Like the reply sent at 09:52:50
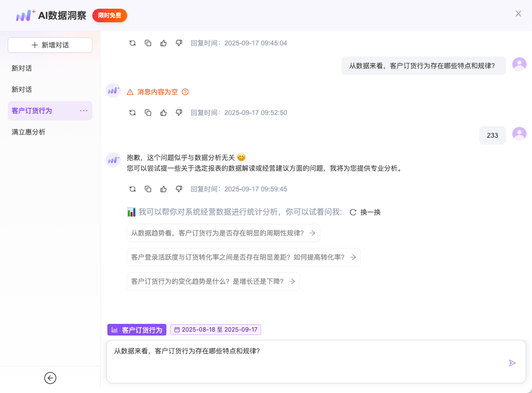 (163, 113)
